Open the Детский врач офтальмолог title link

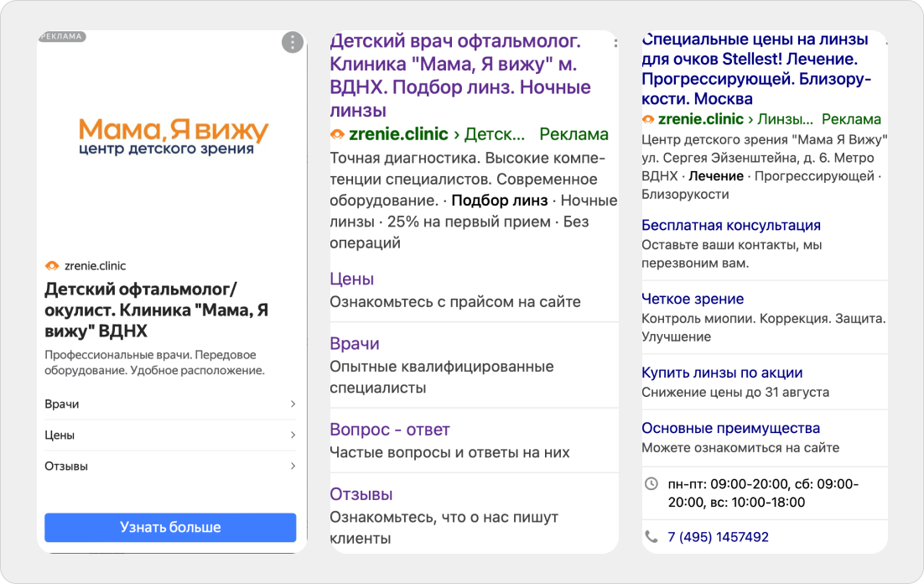pos(460,76)
